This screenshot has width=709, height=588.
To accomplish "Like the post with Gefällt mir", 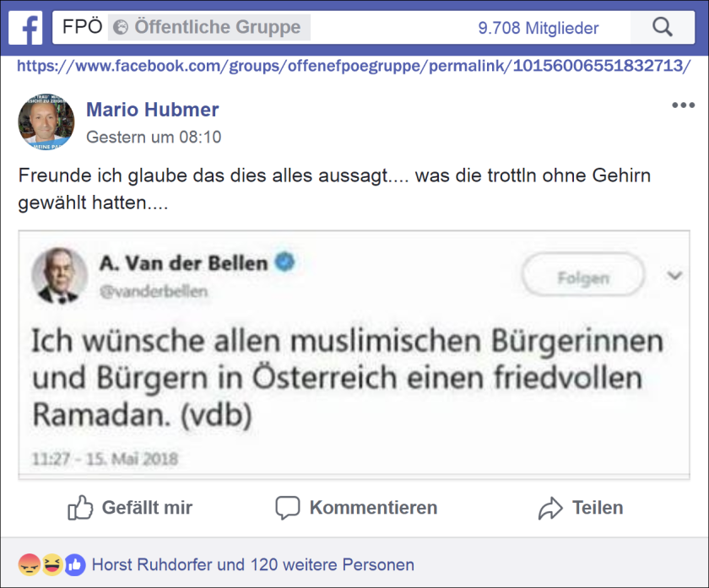I will coord(130,508).
